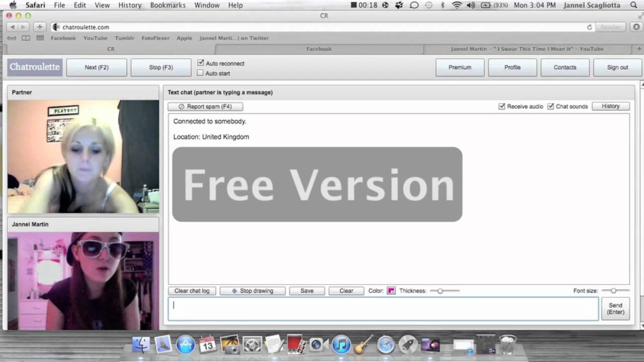Click the speech bubble menu bar icon
This screenshot has height=362, width=644.
(414, 5)
